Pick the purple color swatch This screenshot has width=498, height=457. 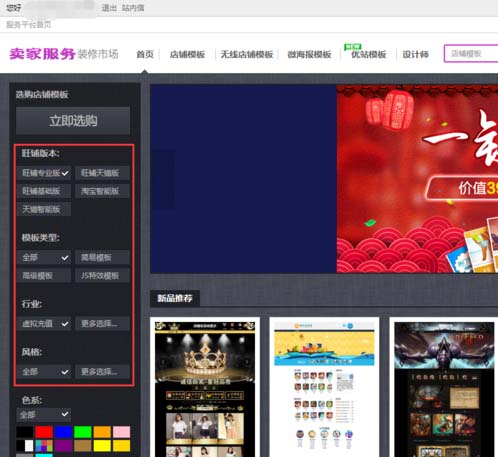coord(63,446)
